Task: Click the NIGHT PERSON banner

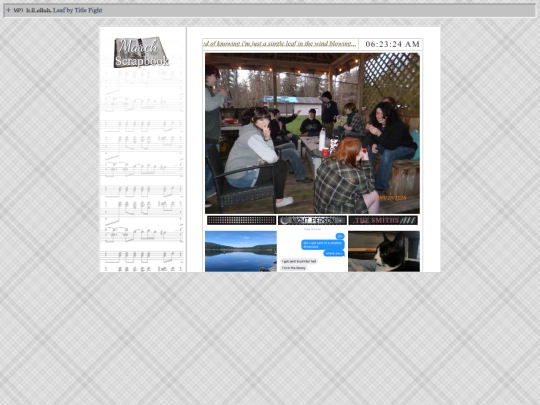Action: coord(312,220)
